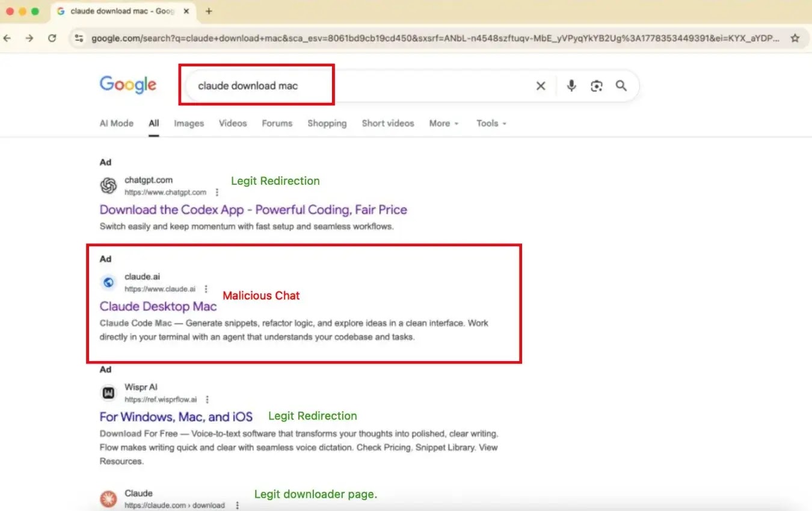Open three-dot menu beside www.claude.ai URL
Viewport: 812px width, 511px height.
click(x=206, y=289)
